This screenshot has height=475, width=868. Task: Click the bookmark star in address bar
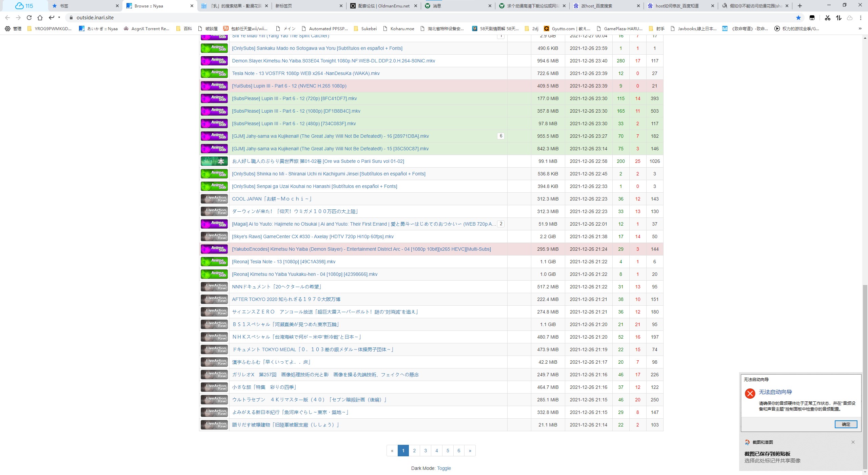coord(798,18)
